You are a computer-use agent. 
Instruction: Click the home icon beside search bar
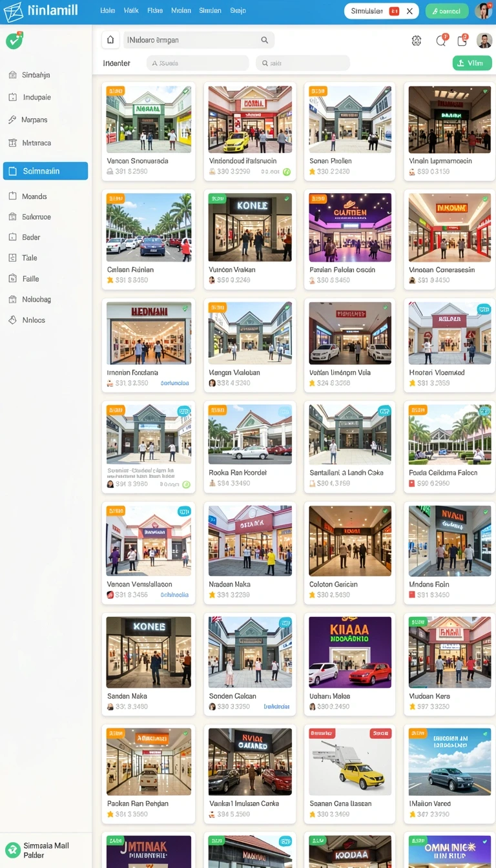click(x=110, y=40)
